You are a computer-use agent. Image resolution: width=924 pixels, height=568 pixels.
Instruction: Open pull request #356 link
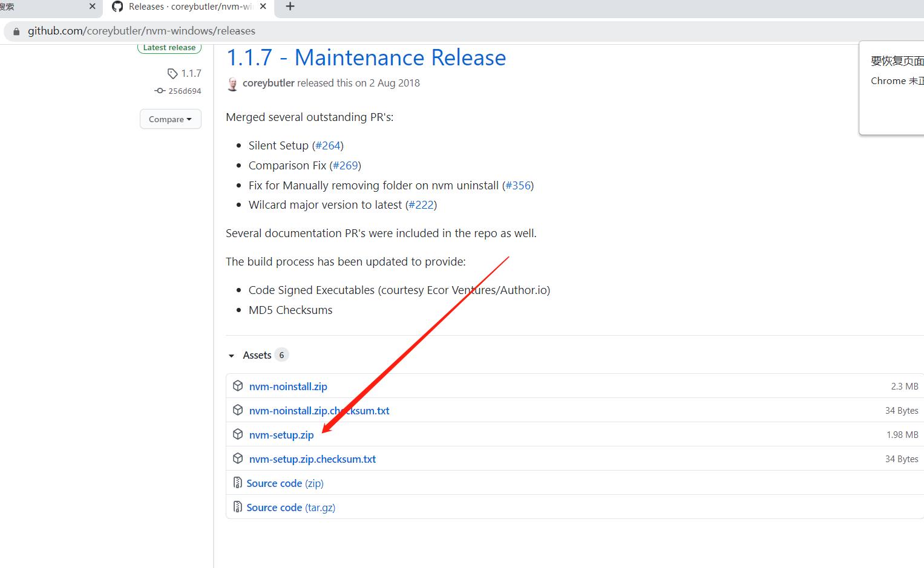coord(518,185)
